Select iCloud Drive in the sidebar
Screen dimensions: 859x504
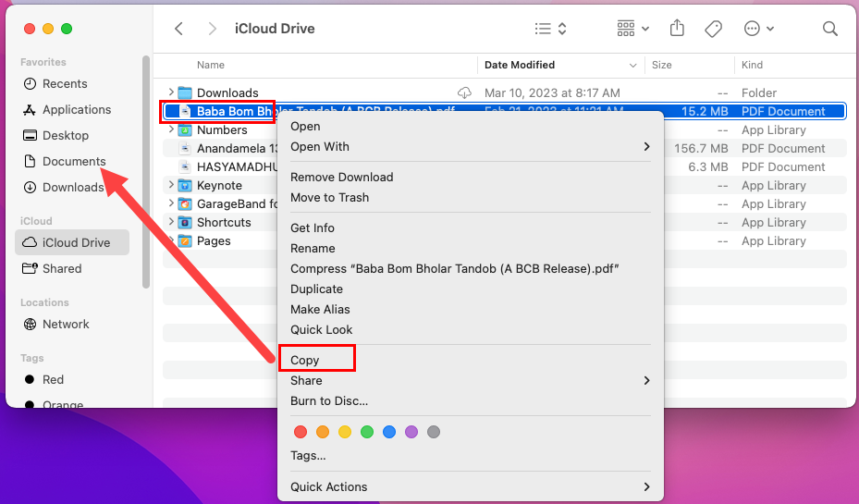click(72, 242)
